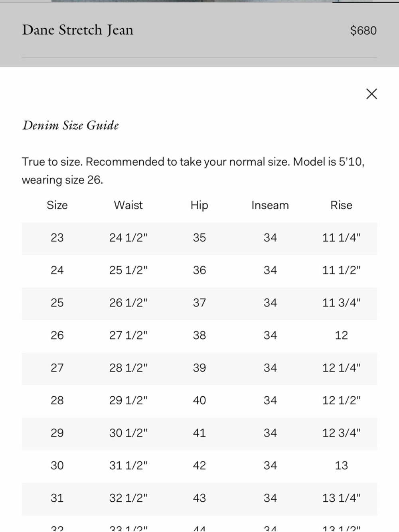Click waist value 32 1/2" for size 31

pos(128,498)
